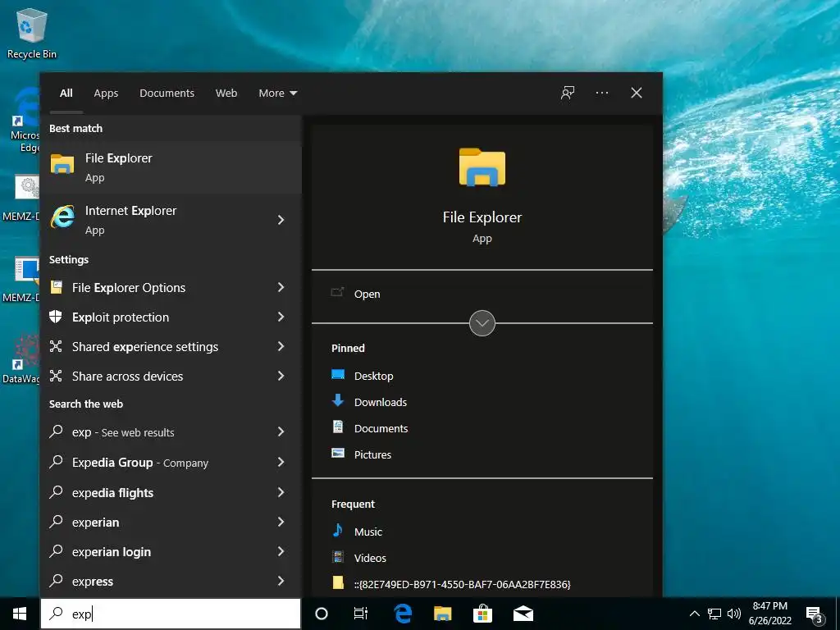
Task: Open the Windows Start button
Action: [20, 614]
